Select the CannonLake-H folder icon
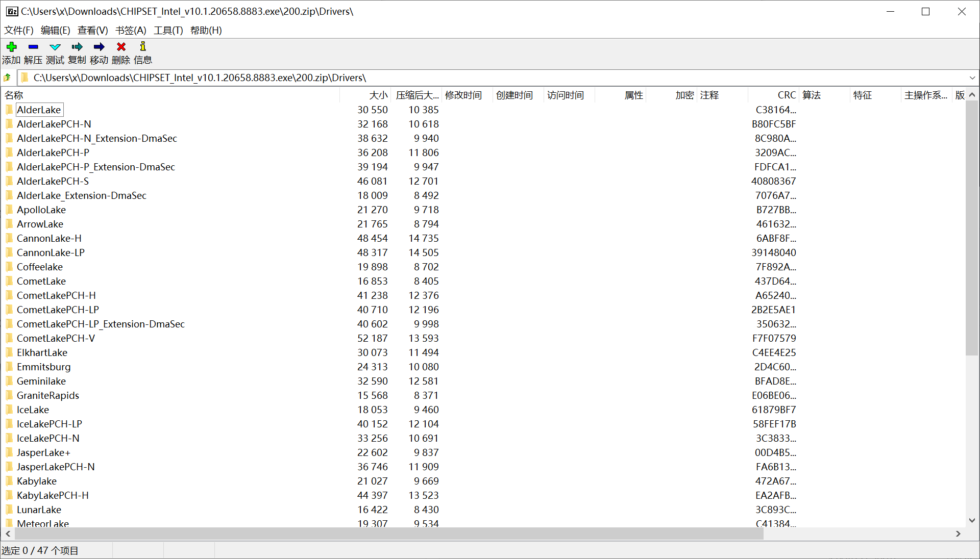The image size is (980, 559). [x=9, y=238]
